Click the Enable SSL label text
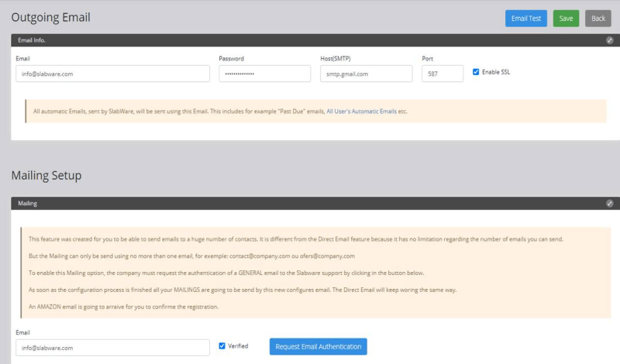The height and width of the screenshot is (364, 620). pyautogui.click(x=496, y=72)
